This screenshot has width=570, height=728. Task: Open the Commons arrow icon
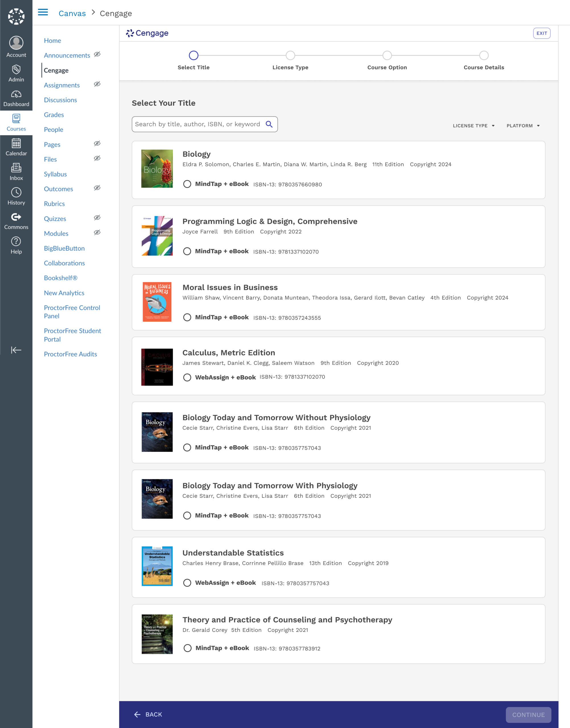[x=16, y=217]
